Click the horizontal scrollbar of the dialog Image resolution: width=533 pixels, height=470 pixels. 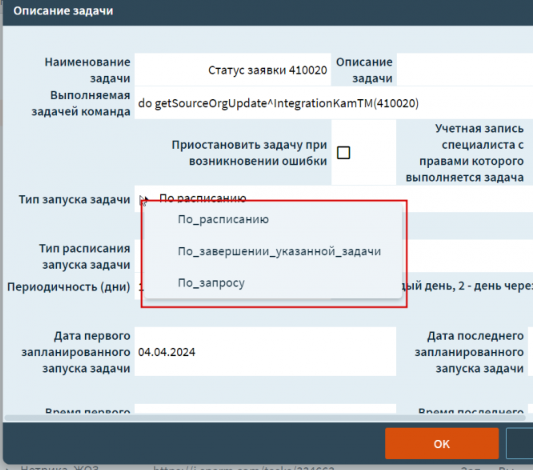265,417
